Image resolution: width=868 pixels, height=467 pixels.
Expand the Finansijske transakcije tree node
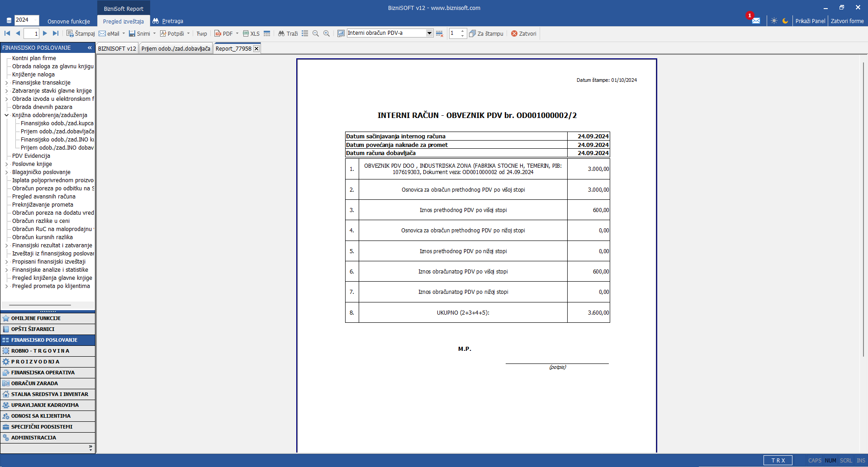7,83
